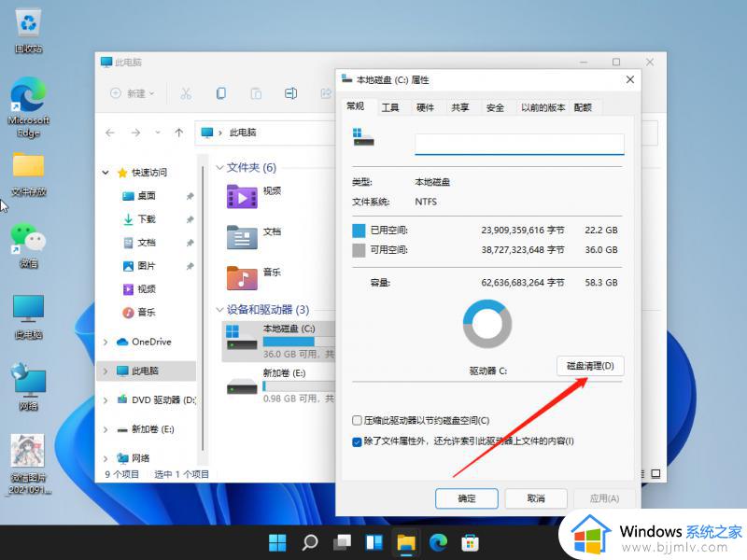Switch to the 工具 tab

(390, 107)
